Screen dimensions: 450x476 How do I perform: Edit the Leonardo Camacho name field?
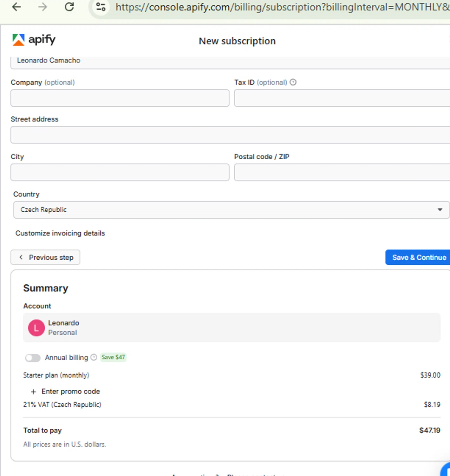[x=230, y=63]
